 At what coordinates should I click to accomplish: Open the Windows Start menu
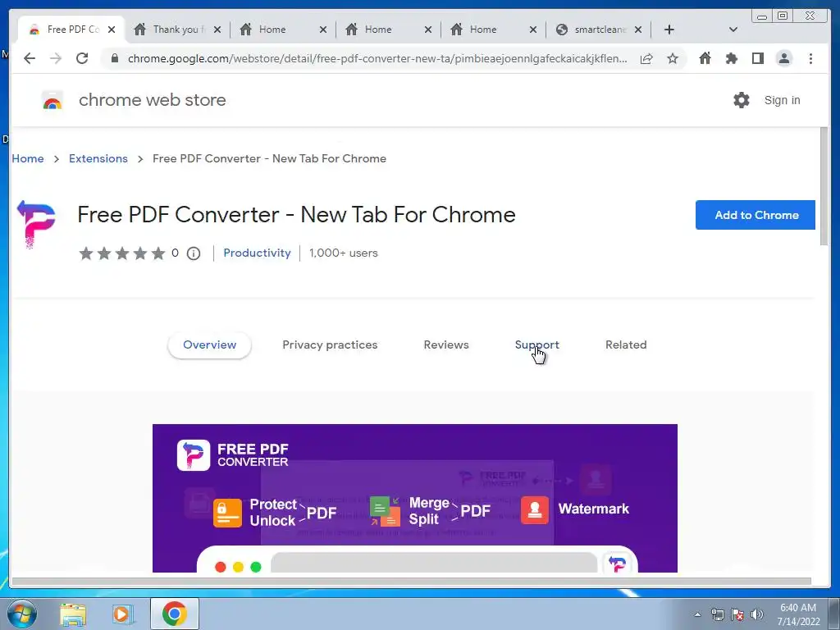22,614
